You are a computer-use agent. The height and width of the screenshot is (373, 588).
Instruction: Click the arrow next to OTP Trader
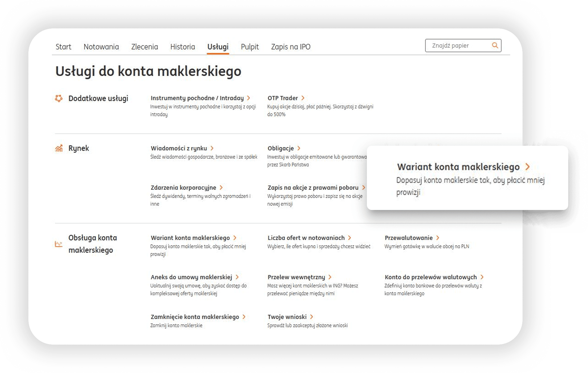[303, 98]
